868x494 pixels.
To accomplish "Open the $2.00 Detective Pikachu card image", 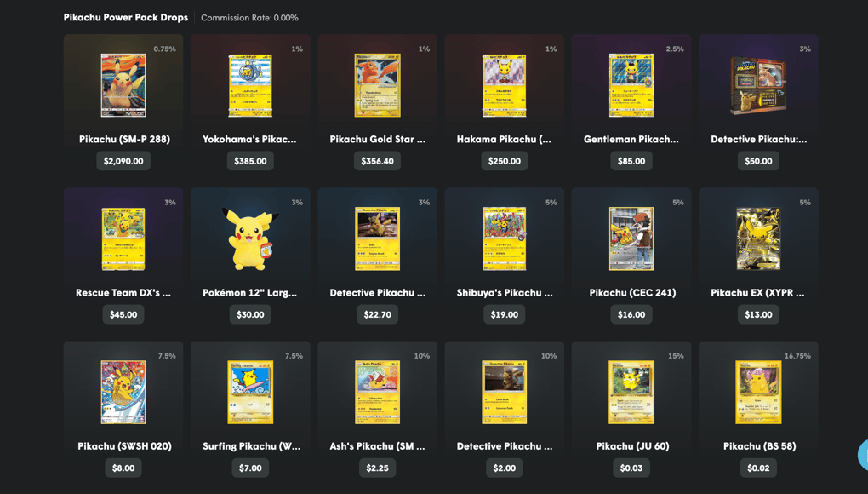I will pos(505,392).
